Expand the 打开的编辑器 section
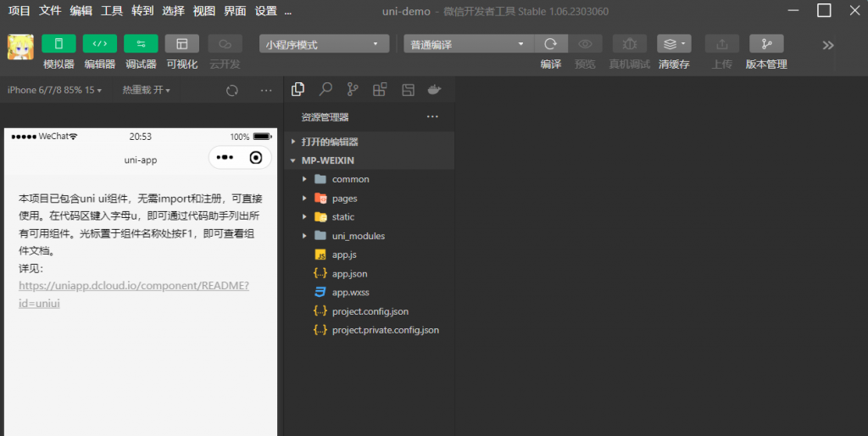 click(x=370, y=142)
